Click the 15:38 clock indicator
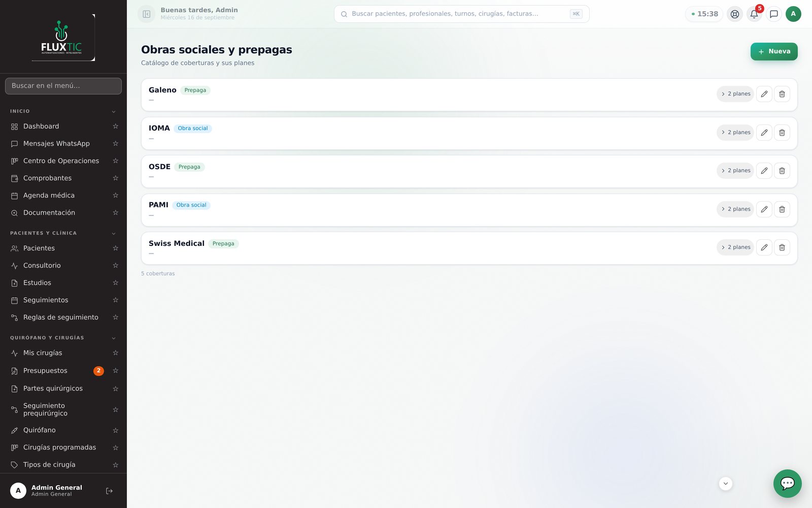This screenshot has height=508, width=812. (x=704, y=14)
